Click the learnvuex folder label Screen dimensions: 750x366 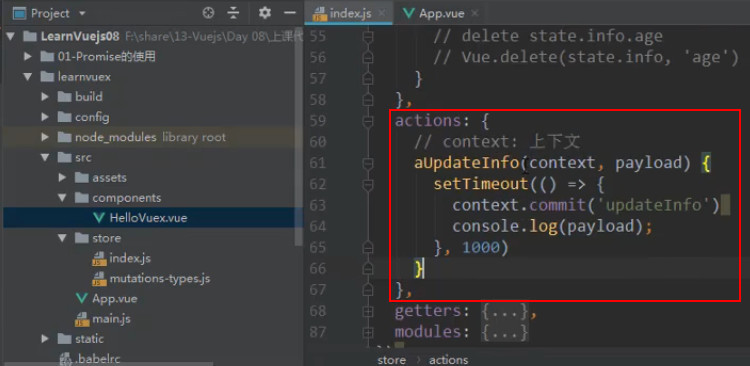click(x=84, y=77)
